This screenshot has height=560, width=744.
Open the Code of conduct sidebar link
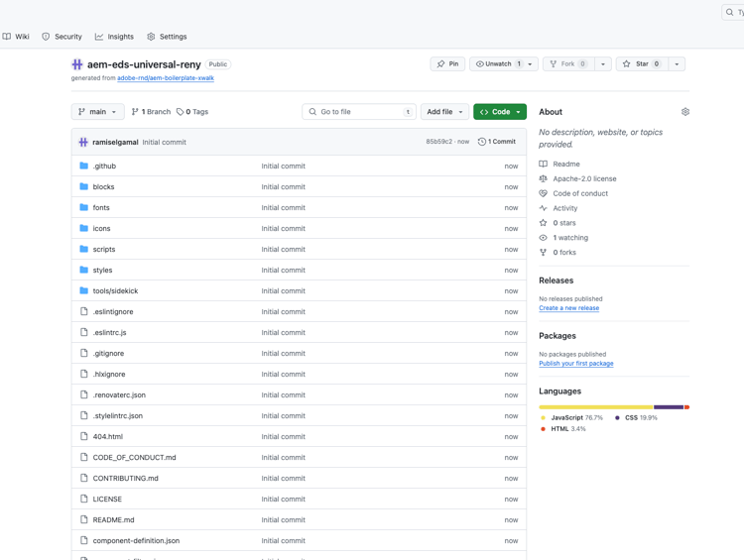[x=580, y=193]
